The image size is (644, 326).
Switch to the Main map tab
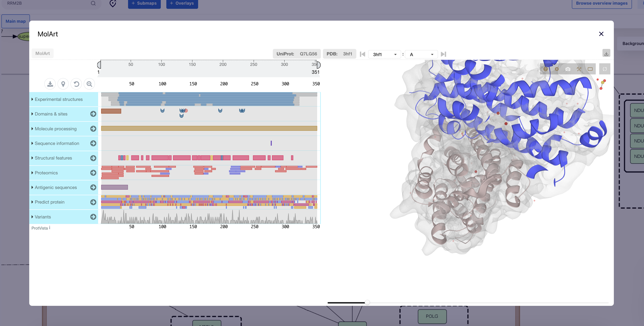tap(16, 21)
